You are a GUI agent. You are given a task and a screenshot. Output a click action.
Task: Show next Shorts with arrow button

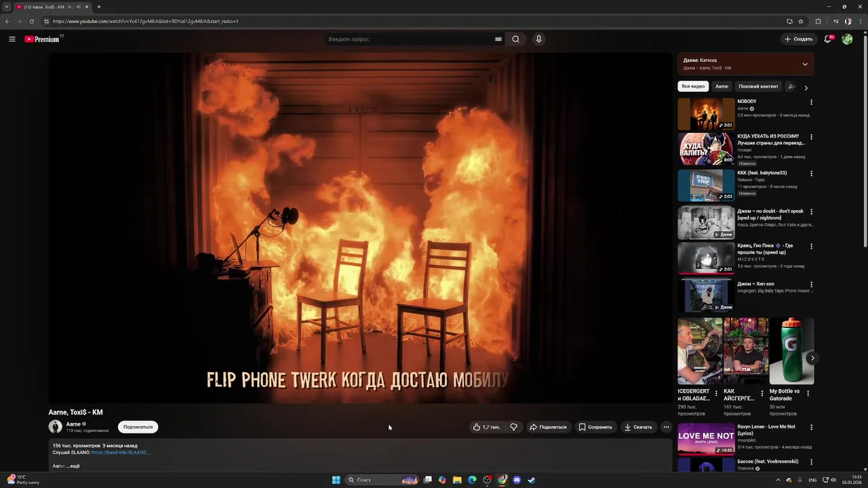click(x=812, y=358)
